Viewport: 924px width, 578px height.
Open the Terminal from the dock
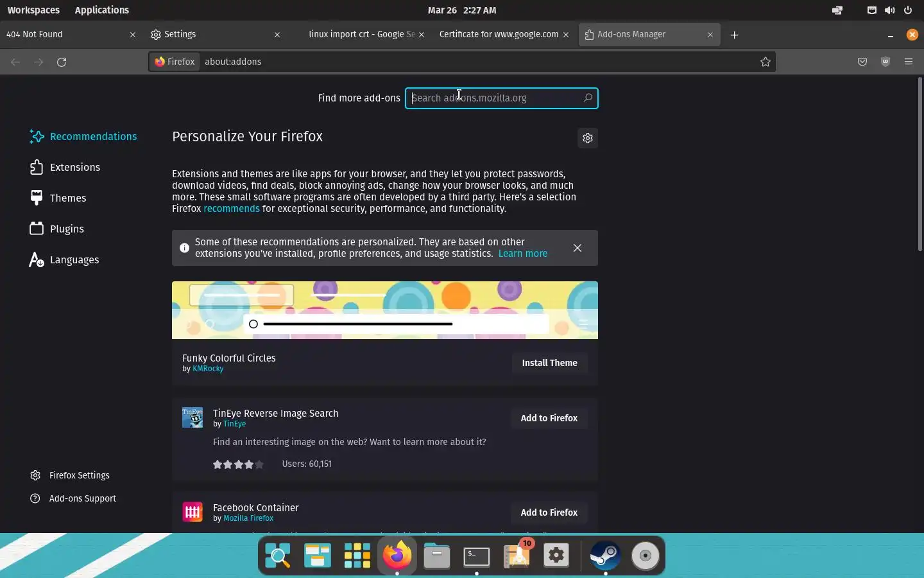tap(477, 556)
